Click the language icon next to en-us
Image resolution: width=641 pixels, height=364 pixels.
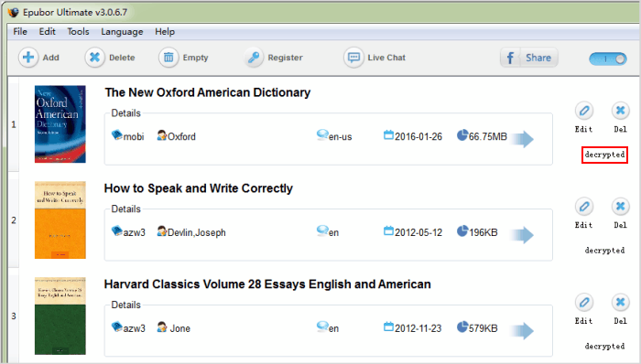322,134
